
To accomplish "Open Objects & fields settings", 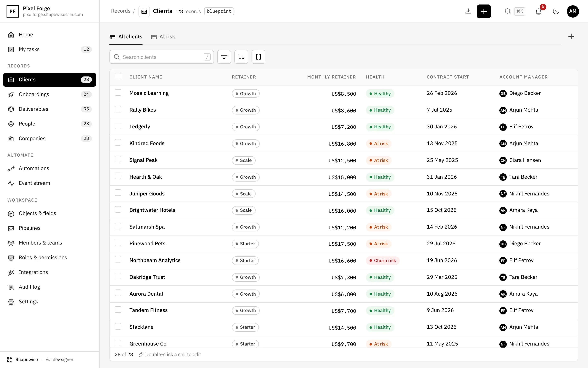I will pos(50,213).
